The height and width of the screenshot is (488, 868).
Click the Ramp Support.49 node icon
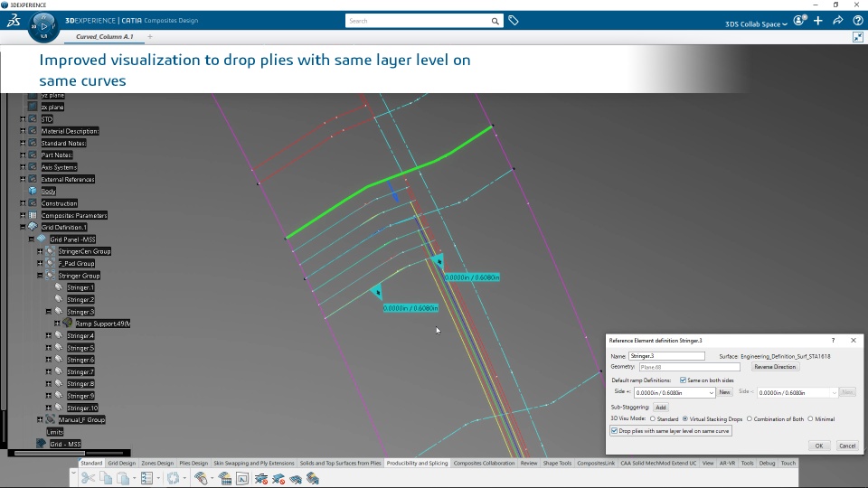point(68,324)
